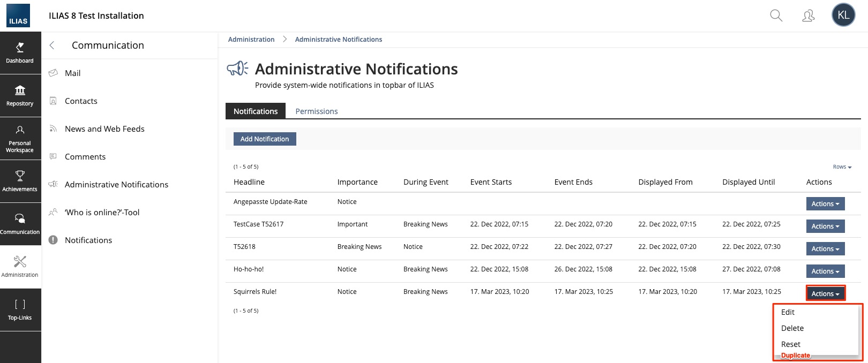Viewport: 868px width, 363px height.
Task: Choose Delete from the open Actions menu
Action: pyautogui.click(x=792, y=328)
